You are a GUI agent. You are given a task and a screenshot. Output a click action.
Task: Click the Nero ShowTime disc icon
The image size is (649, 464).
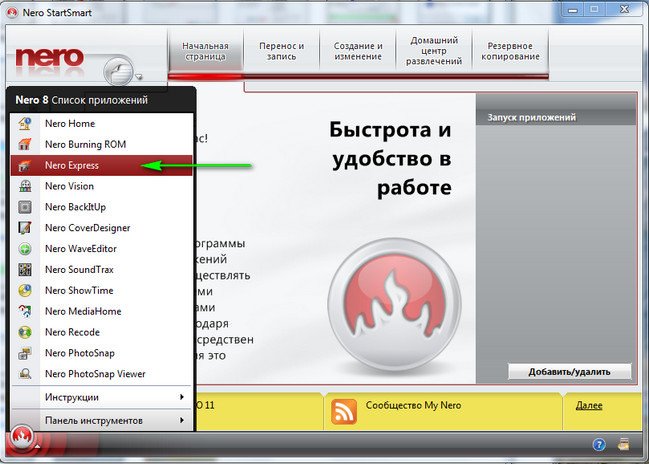[25, 290]
